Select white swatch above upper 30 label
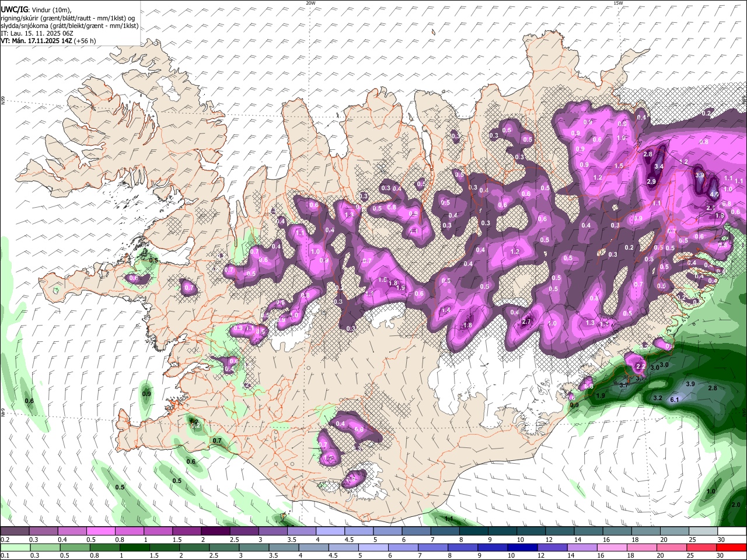This screenshot has width=747, height=560. pyautogui.click(x=732, y=531)
